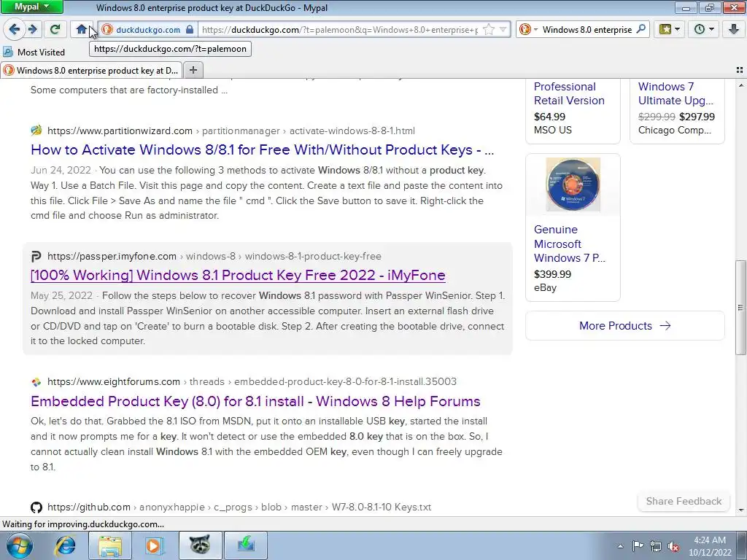Screen dimensions: 747x560
Task: Open Windows 7 Ultimate Upg... product
Action: (676, 93)
